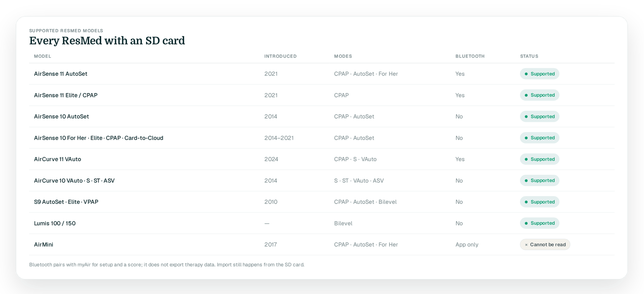
Task: Click the heading Every ResMed with an SD card
Action: (107, 41)
